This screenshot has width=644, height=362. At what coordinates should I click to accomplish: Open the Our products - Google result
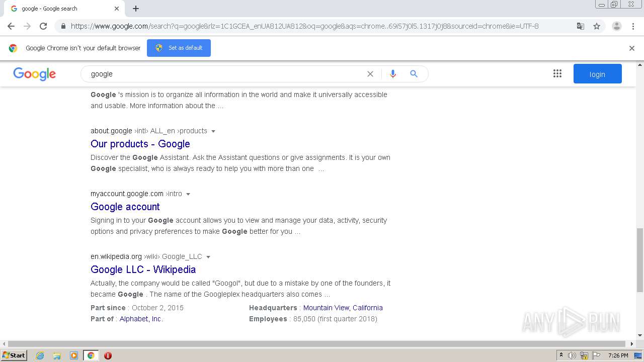[140, 144]
